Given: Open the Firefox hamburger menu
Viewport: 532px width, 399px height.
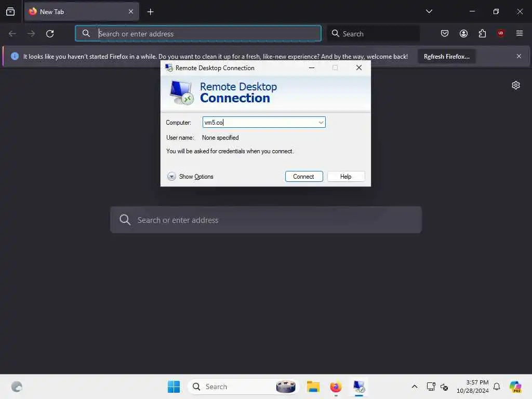Looking at the screenshot, I should click(x=520, y=33).
